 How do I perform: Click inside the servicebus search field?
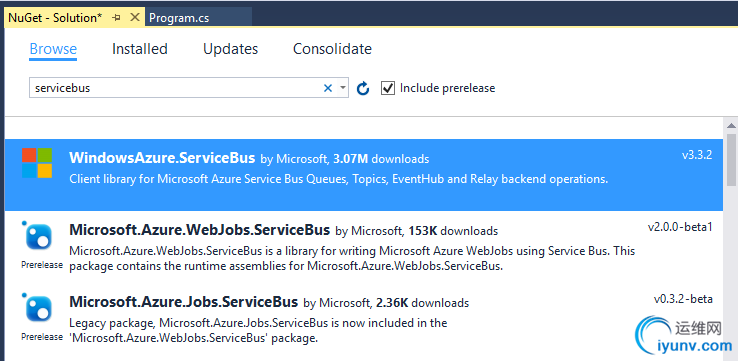point(176,88)
